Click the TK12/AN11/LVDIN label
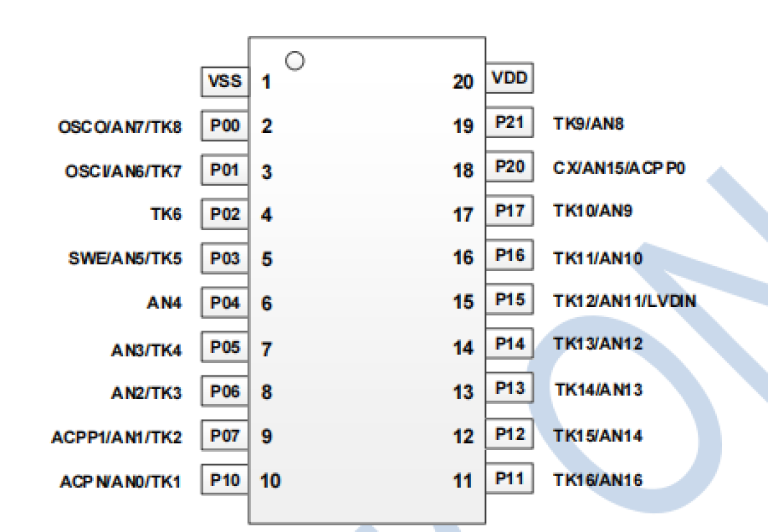Screen dimensions: 768x532 pos(625,301)
